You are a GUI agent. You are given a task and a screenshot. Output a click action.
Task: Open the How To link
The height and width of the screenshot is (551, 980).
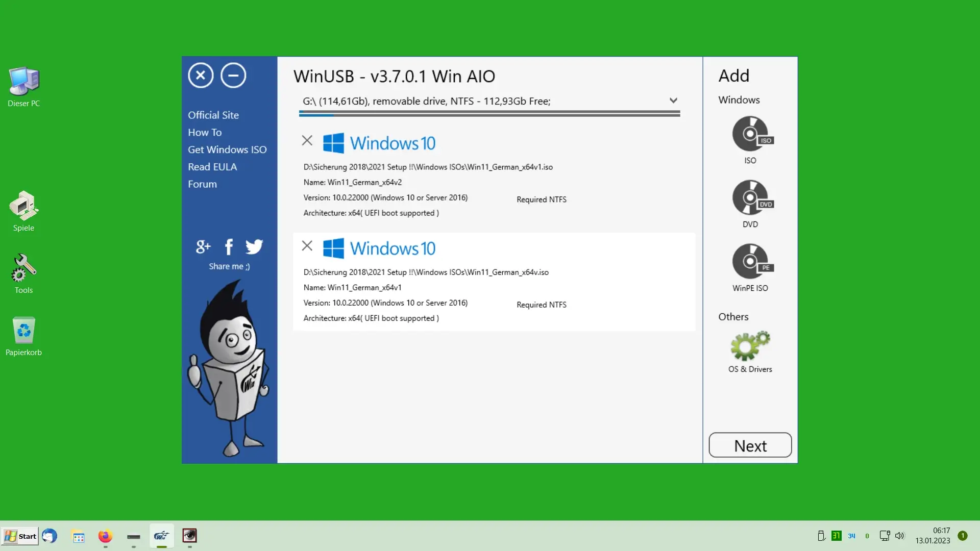pyautogui.click(x=205, y=133)
